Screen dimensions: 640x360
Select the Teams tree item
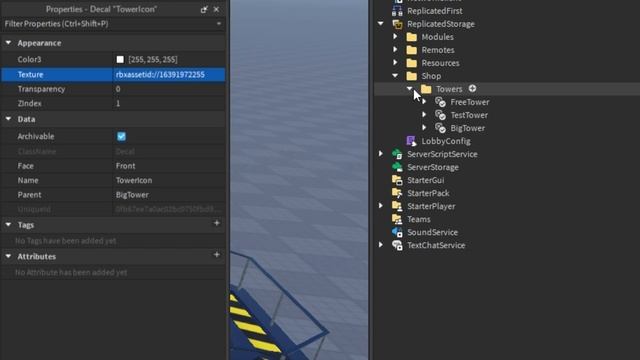click(x=418, y=219)
